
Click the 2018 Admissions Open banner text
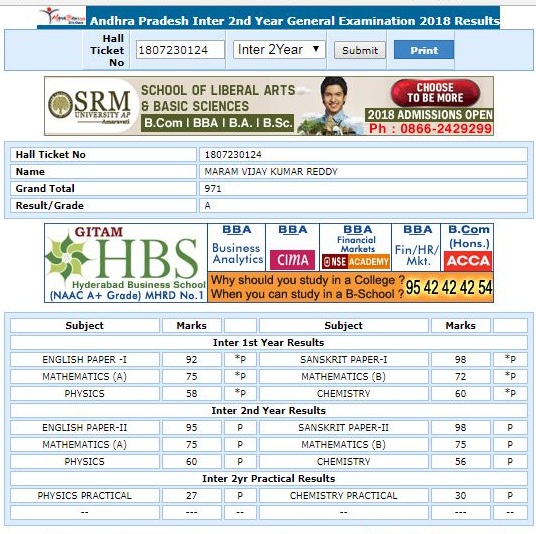(430, 115)
